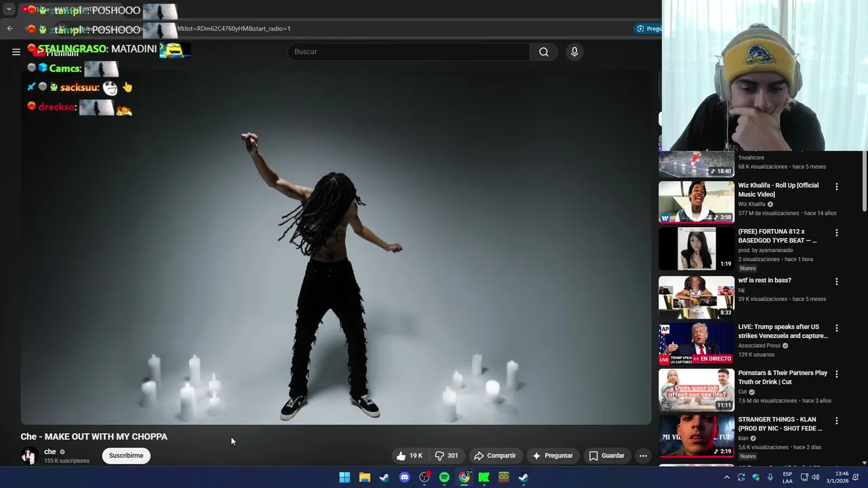Click the video title MAKE OUT WITH MY CHOPPA
868x488 pixels.
(94, 436)
